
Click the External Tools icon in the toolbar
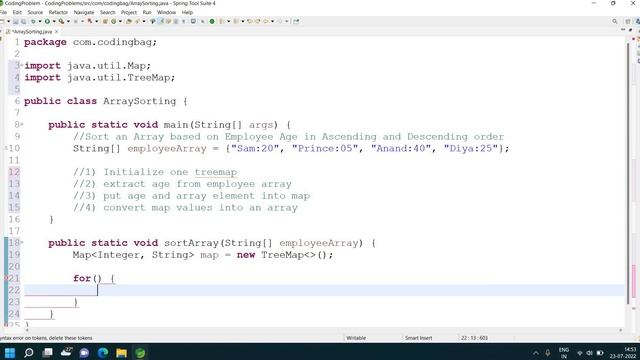click(61, 21)
